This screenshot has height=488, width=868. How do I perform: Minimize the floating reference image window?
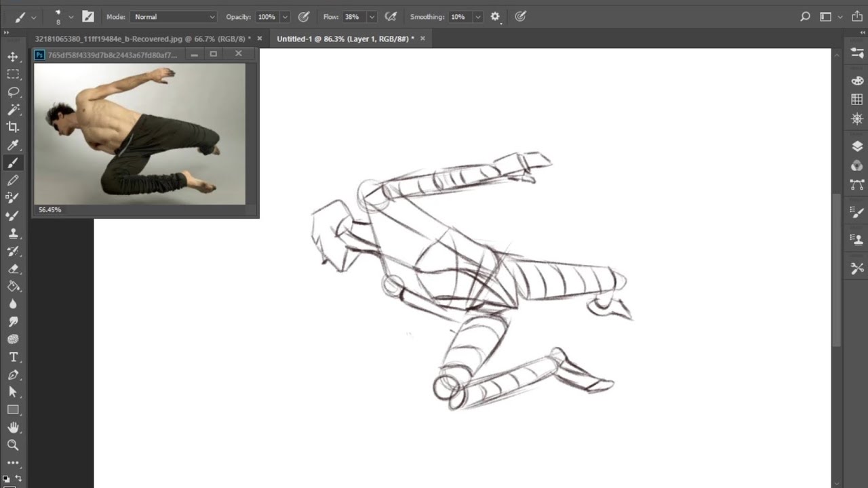pos(194,54)
